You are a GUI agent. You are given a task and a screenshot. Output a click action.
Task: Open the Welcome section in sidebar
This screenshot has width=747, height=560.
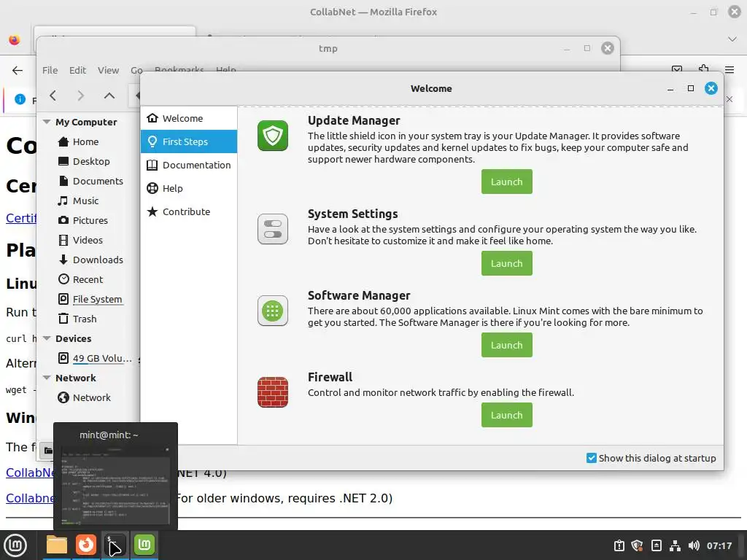[x=189, y=118]
